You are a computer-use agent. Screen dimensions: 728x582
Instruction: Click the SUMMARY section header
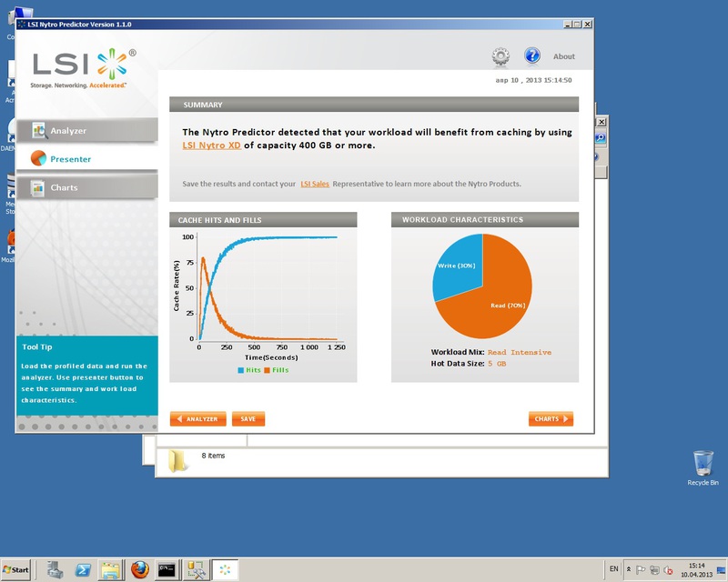pyautogui.click(x=374, y=105)
